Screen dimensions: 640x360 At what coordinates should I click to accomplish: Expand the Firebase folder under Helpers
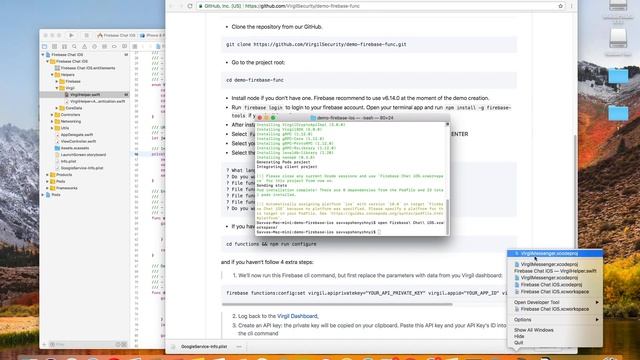57,81
